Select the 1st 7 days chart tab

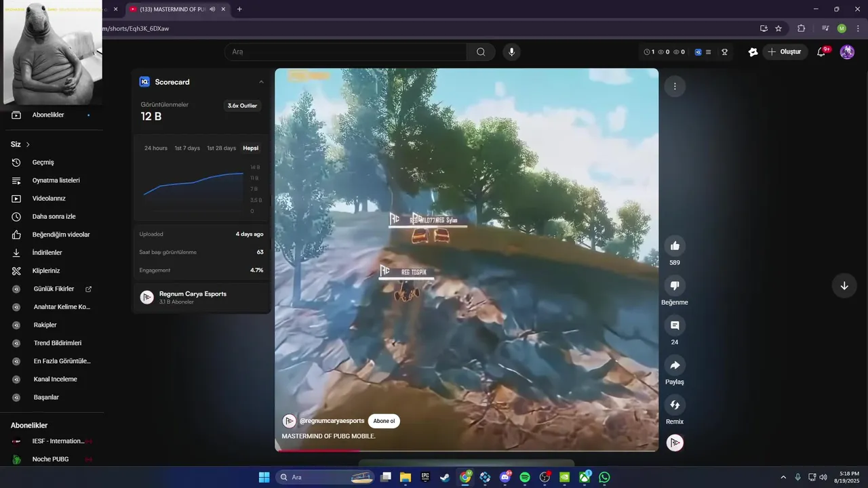(x=187, y=148)
